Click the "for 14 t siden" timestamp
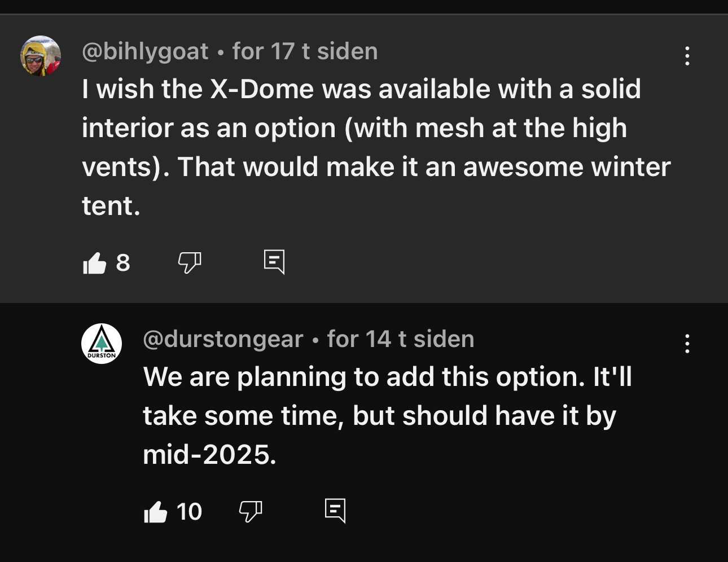This screenshot has height=562, width=728. (400, 339)
